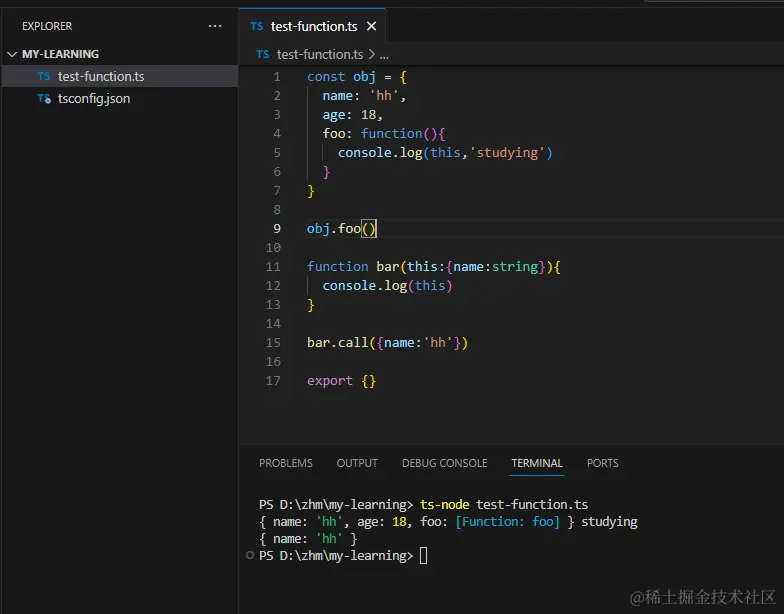
Task: Select the TERMINAL panel tab
Action: [537, 463]
